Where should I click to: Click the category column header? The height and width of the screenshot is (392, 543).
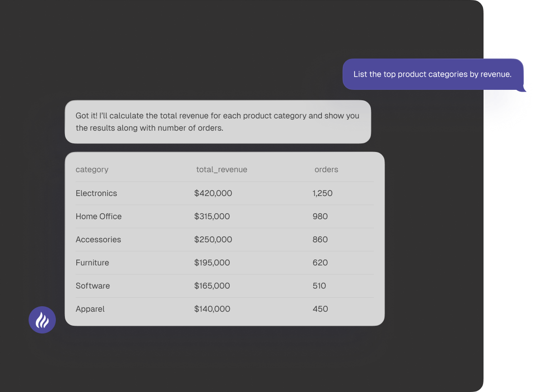(92, 170)
